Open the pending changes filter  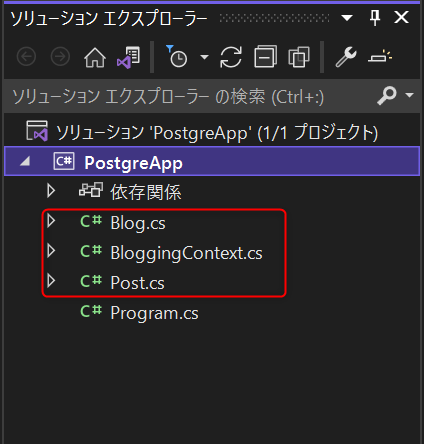tap(177, 57)
